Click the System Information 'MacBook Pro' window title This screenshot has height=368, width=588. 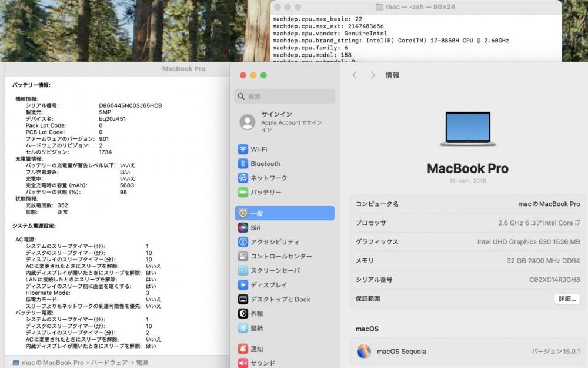183,69
